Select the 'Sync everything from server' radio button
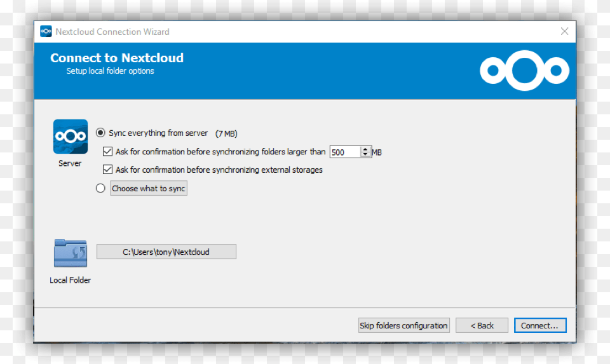 [100, 133]
